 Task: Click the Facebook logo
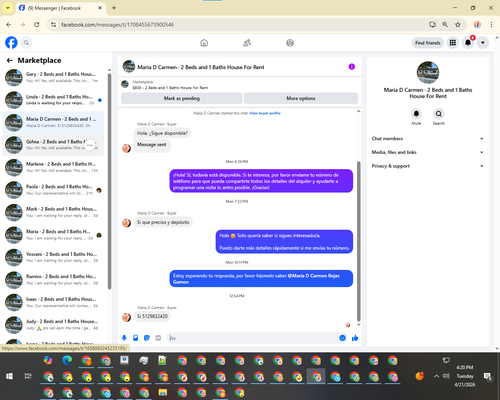tap(11, 43)
